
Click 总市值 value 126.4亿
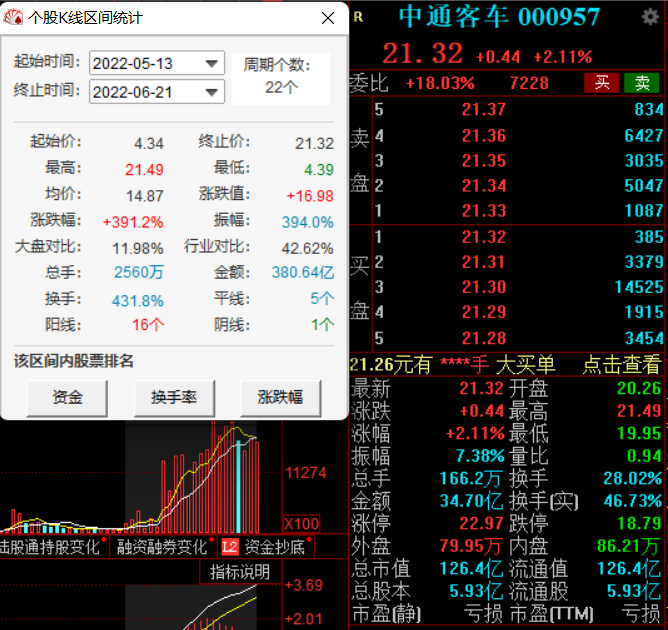point(471,569)
